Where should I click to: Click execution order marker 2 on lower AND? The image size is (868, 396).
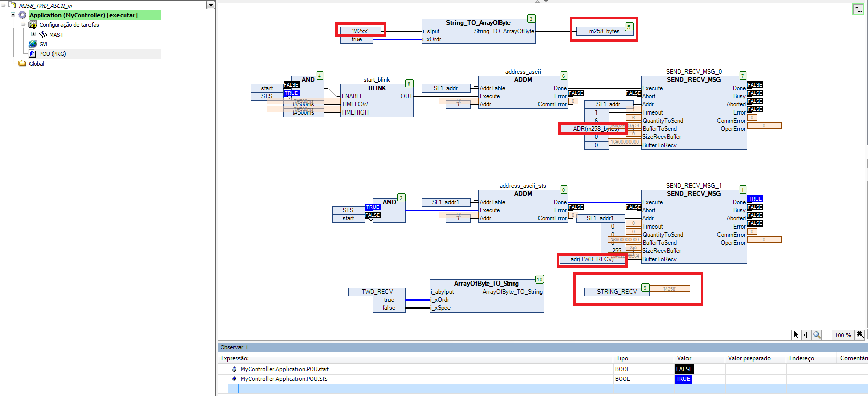[x=401, y=198]
